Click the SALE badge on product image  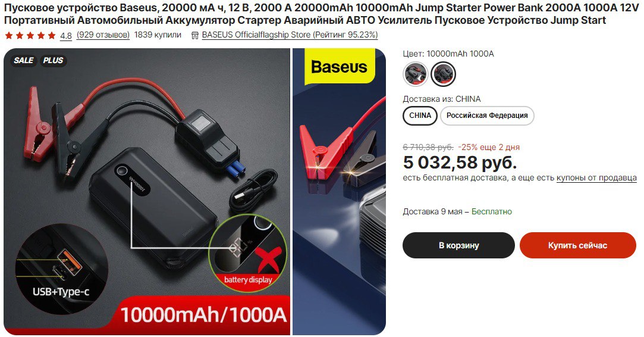[x=23, y=61]
